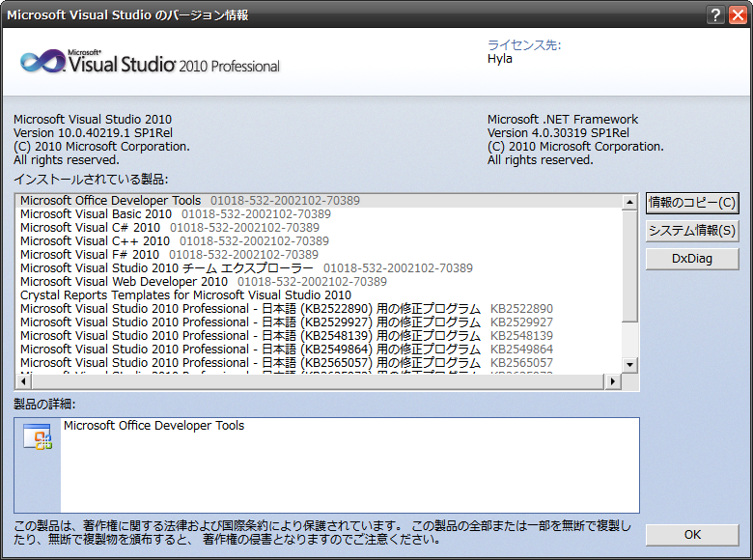Viewport: 753px width, 560px height.
Task: Select the KB2522890 hotfix row
Action: click(x=319, y=308)
